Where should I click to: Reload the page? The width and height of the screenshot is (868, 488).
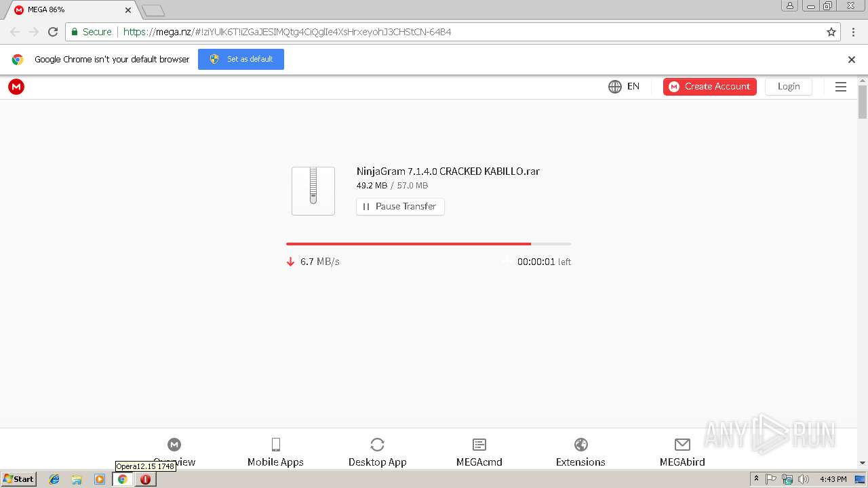coord(53,32)
